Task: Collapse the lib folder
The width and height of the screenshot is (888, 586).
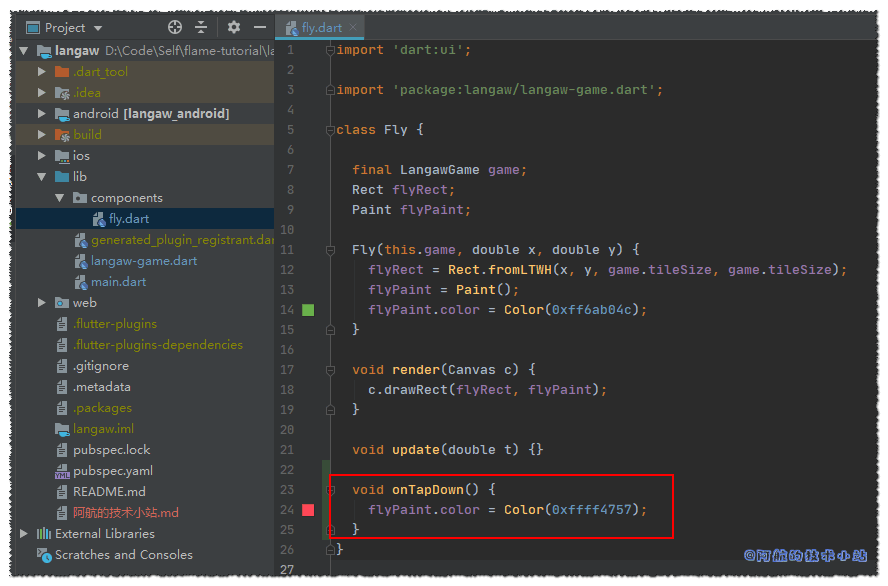Action: 42,177
